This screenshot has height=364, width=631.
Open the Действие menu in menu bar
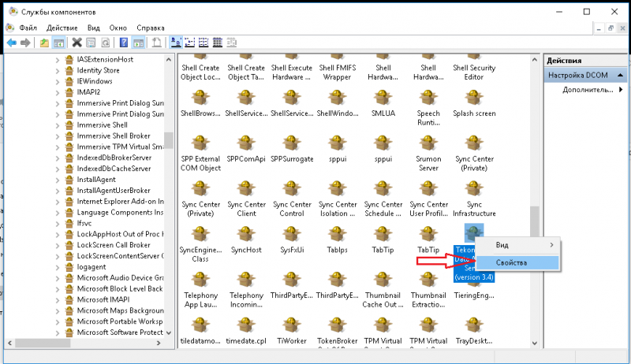coord(62,28)
